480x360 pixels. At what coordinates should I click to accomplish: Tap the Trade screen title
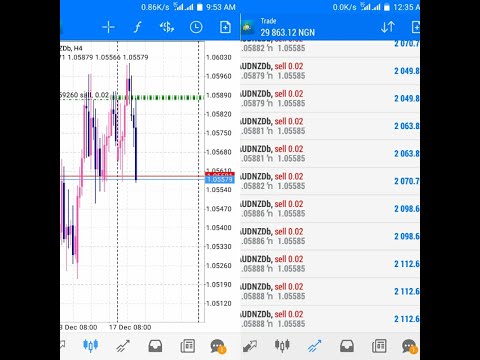(x=268, y=21)
